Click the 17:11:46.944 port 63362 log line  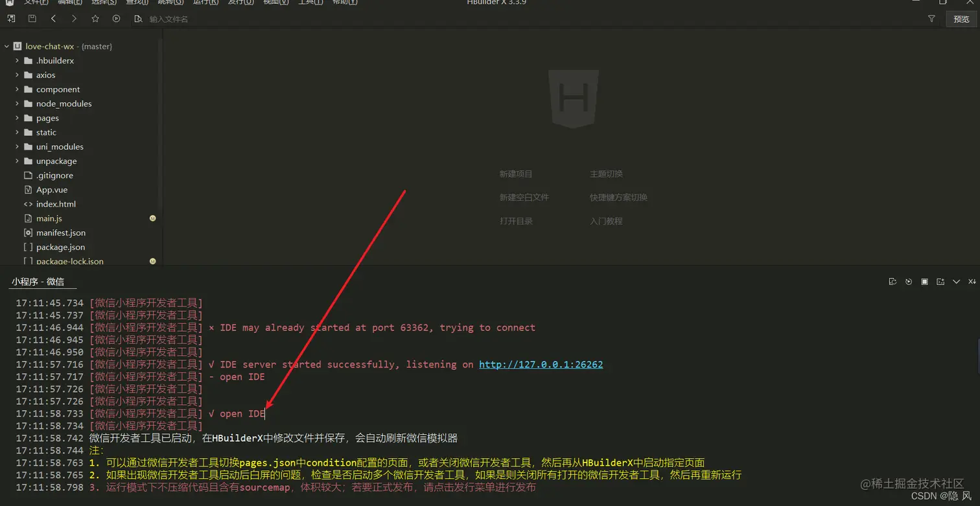tap(275, 327)
